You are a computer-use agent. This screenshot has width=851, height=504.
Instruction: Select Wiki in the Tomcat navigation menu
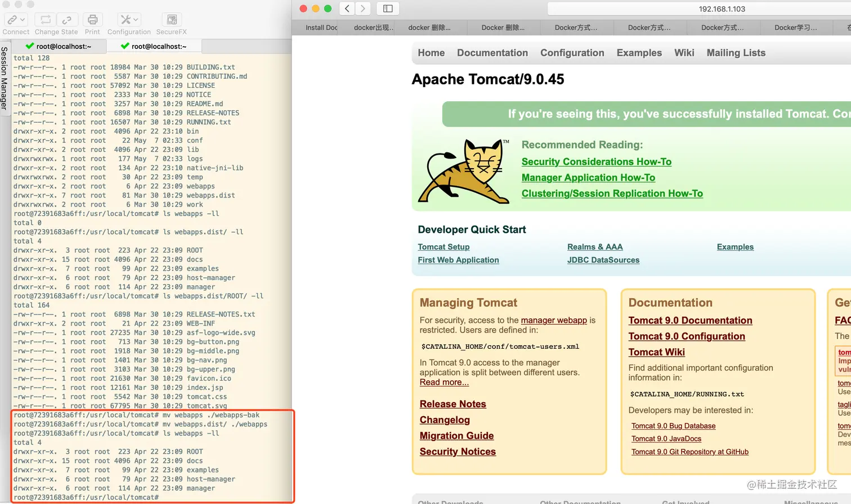[x=684, y=52]
